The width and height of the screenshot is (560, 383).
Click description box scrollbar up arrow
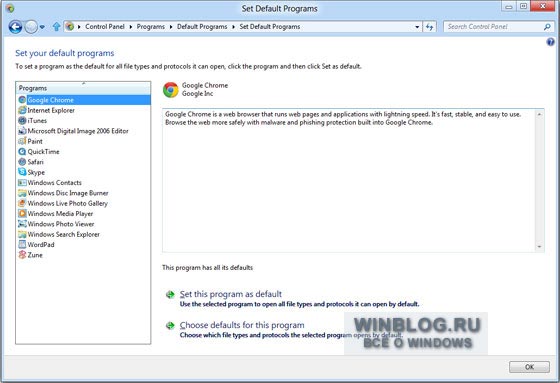539,114
